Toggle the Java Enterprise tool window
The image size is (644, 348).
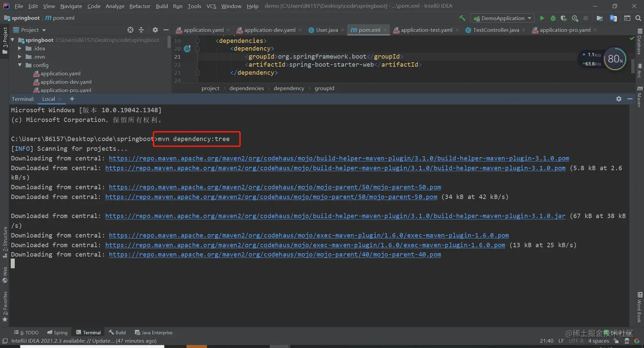[x=154, y=333]
